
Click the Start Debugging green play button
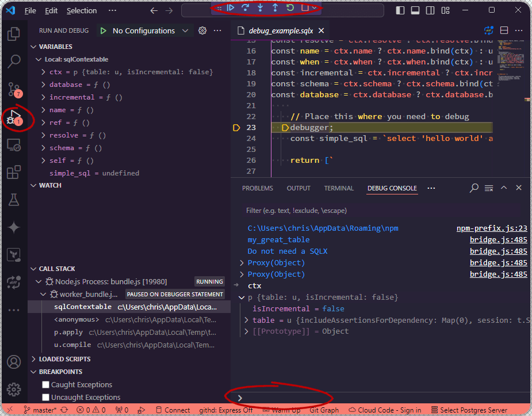(x=103, y=31)
